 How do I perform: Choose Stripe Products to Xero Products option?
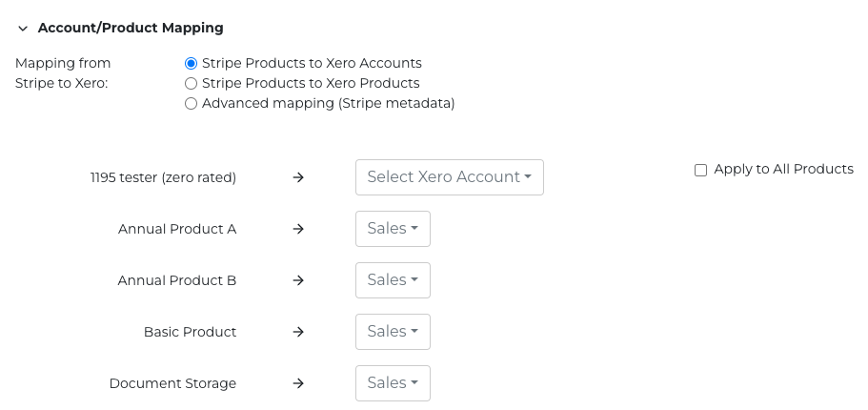(192, 83)
